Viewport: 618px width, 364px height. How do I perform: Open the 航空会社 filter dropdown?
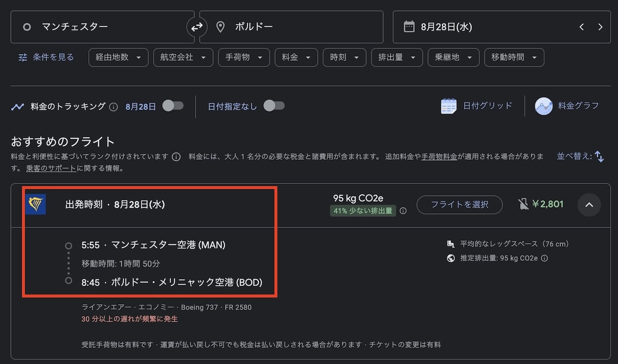coord(183,57)
